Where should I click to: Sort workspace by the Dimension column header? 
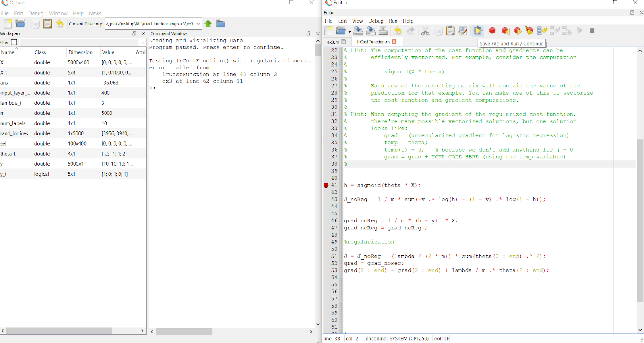[80, 52]
